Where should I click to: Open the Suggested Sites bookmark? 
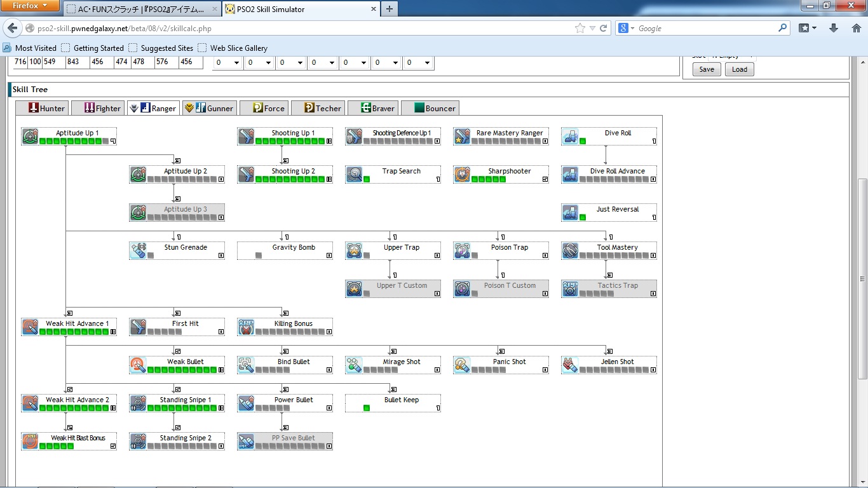tap(161, 48)
